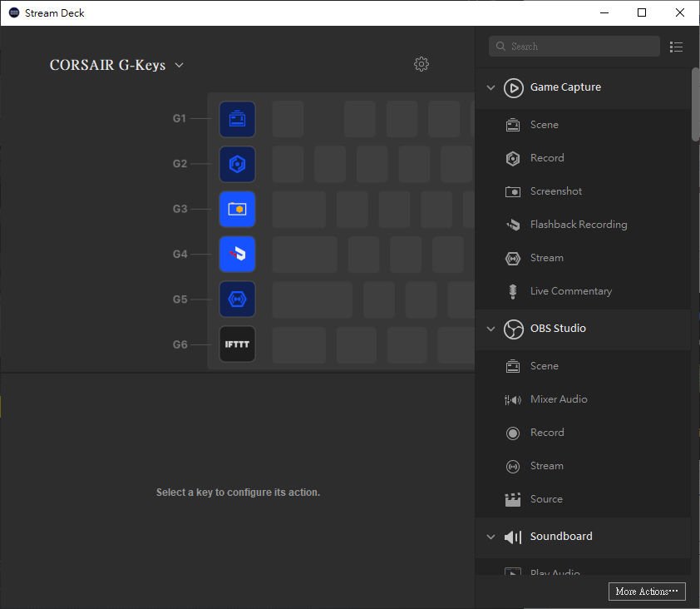Click the G5 key label

(x=180, y=300)
